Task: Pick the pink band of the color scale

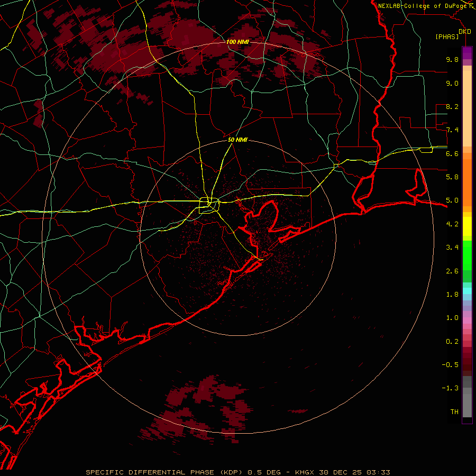Action: [x=467, y=321]
